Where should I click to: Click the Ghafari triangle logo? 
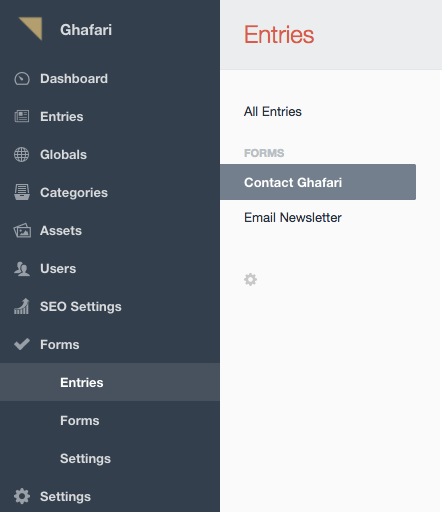point(31,28)
